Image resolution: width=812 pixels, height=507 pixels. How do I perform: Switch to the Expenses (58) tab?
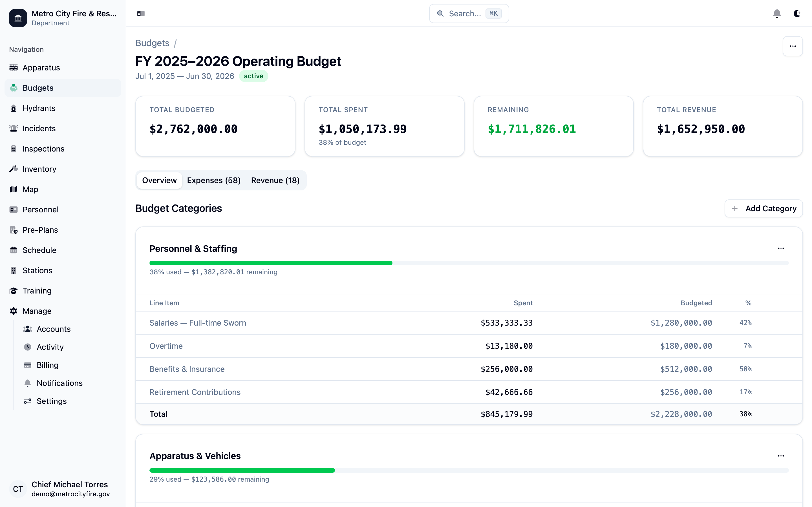214,180
